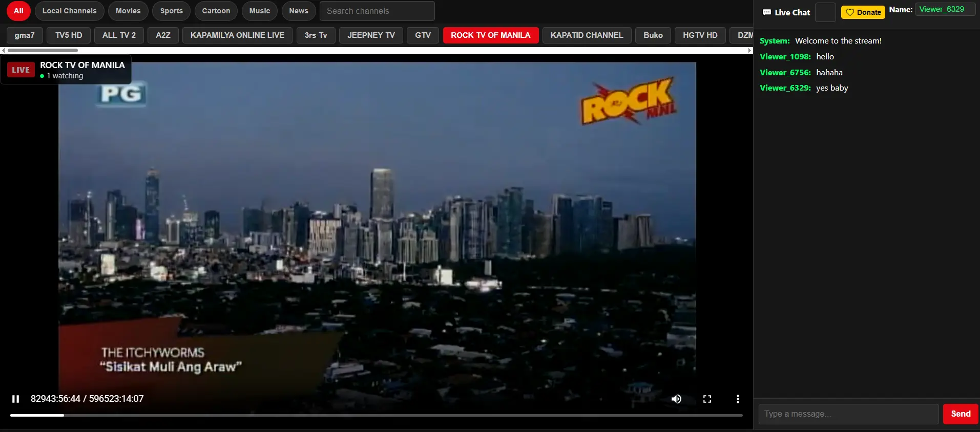The width and height of the screenshot is (980, 432).
Task: Select ROCK TV OF MANILA channel button
Action: pos(491,35)
